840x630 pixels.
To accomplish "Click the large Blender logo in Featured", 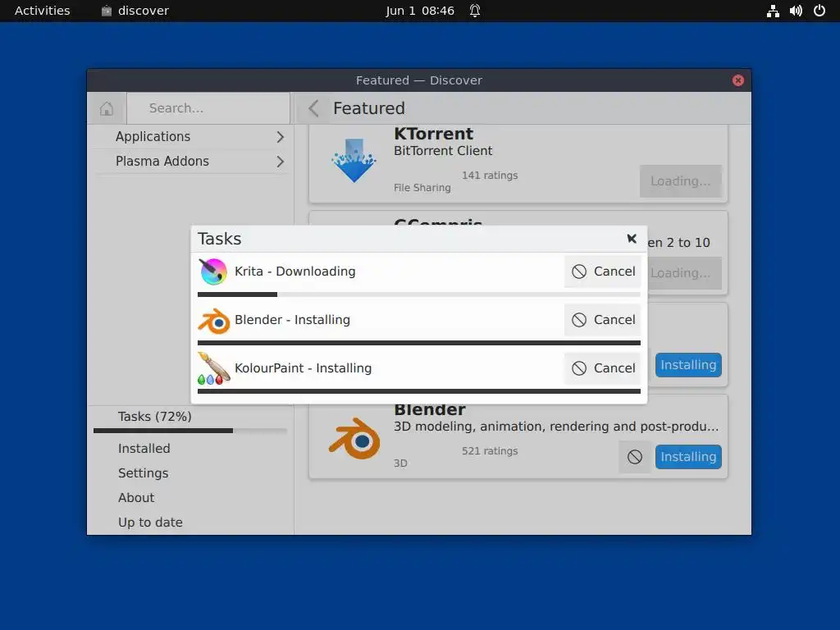I will click(354, 439).
